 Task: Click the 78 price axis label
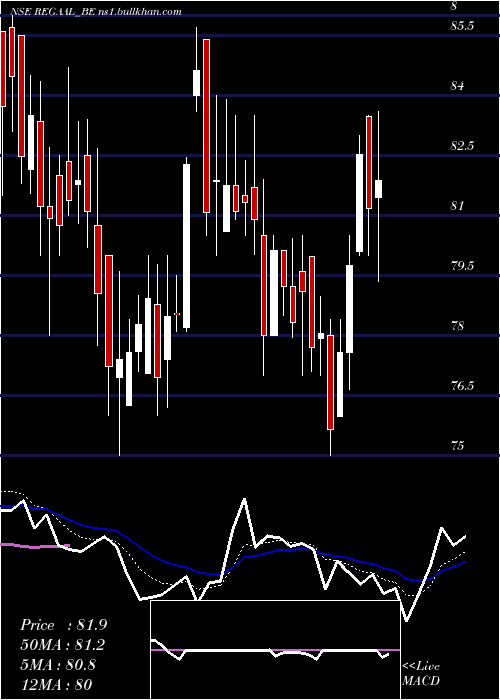[457, 326]
